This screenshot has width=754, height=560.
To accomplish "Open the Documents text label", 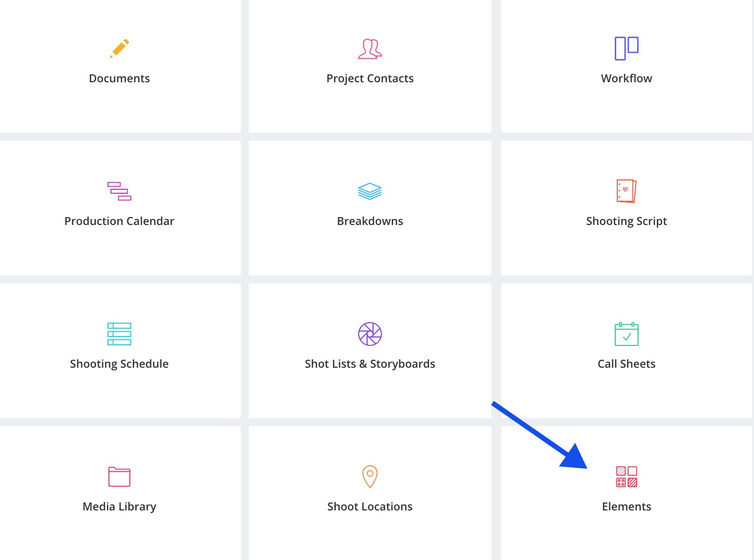I will click(x=119, y=78).
